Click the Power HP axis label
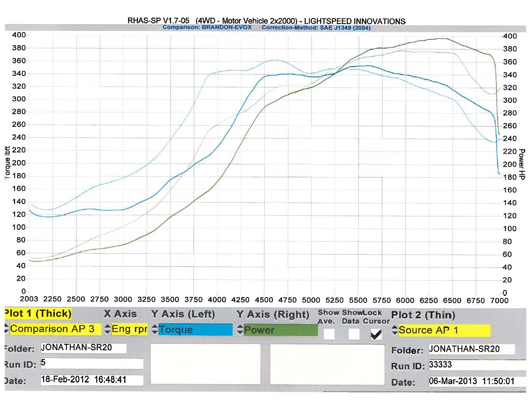 pyautogui.click(x=521, y=164)
